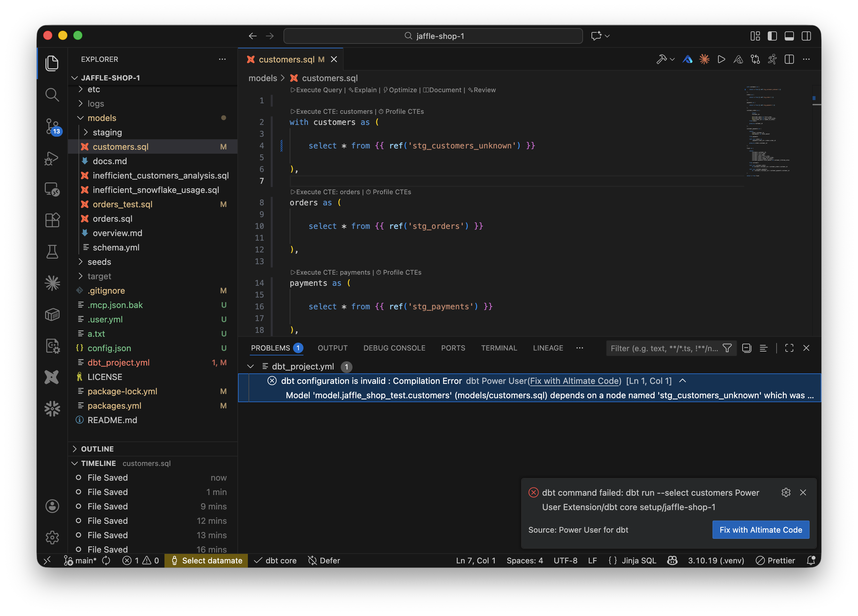Image resolution: width=858 pixels, height=616 pixels.
Task: Click Optimize code lens link
Action: pyautogui.click(x=400, y=90)
